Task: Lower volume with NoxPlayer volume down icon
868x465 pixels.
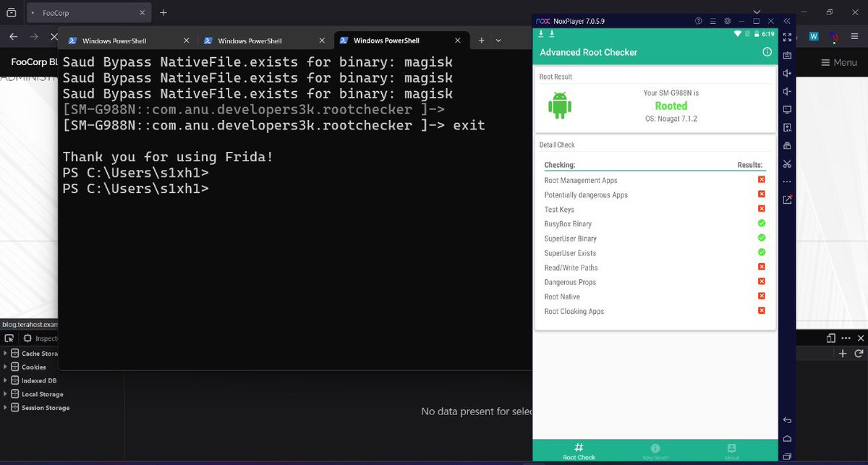Action: 787,91
